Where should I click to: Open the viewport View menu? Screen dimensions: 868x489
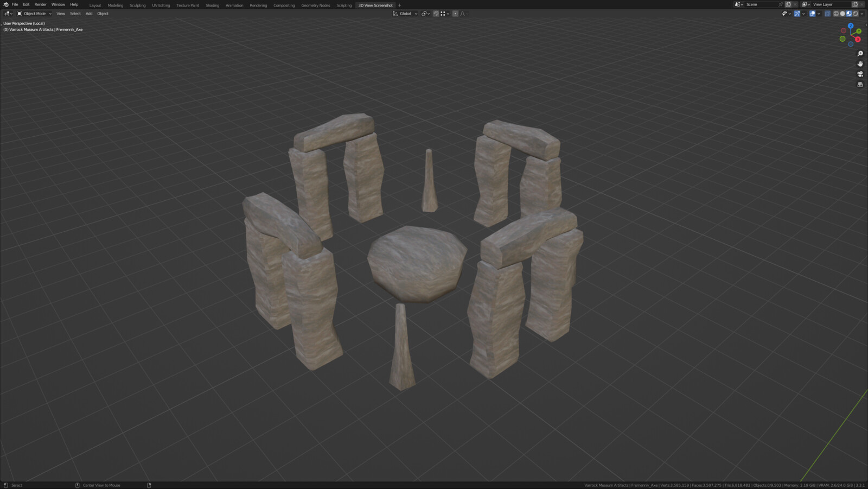(x=61, y=14)
